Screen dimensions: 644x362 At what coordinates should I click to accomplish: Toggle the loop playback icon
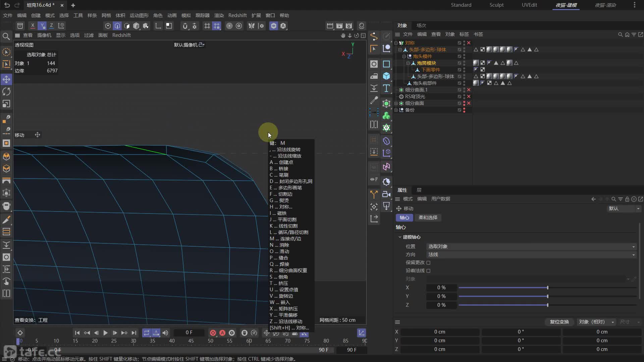(x=147, y=333)
